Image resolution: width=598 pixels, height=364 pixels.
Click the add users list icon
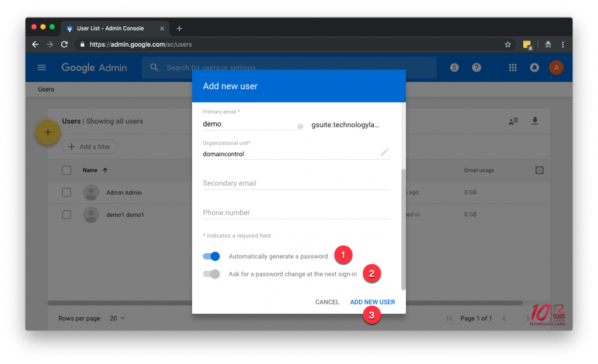513,121
